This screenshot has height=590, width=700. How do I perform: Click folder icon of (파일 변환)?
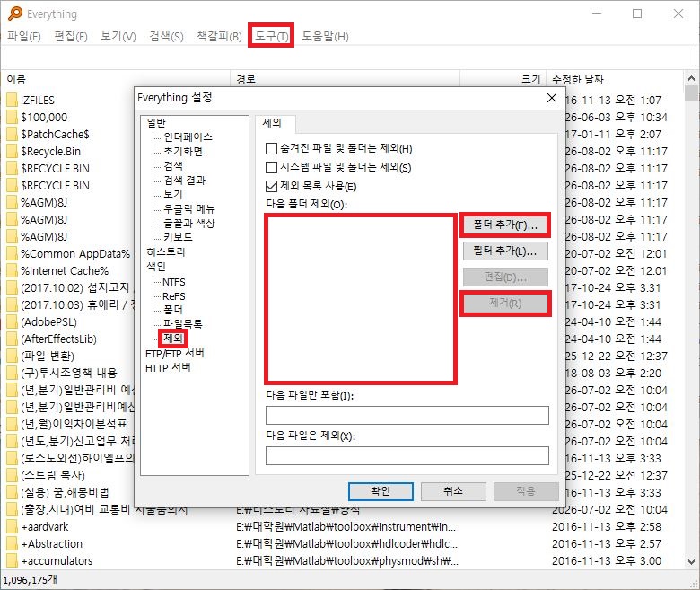(x=12, y=356)
